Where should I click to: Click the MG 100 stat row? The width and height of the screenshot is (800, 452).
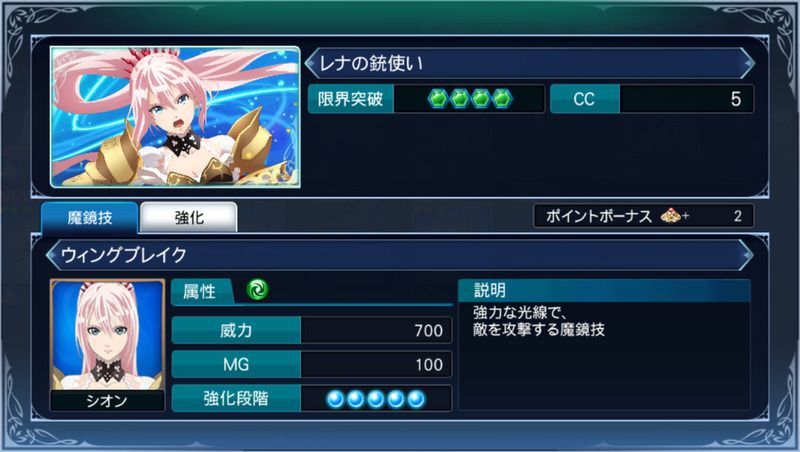tap(312, 364)
